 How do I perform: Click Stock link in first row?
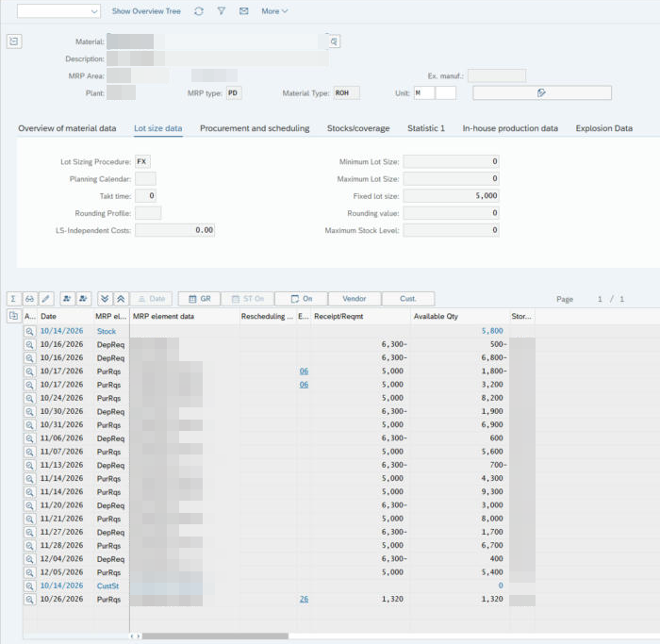coord(106,331)
